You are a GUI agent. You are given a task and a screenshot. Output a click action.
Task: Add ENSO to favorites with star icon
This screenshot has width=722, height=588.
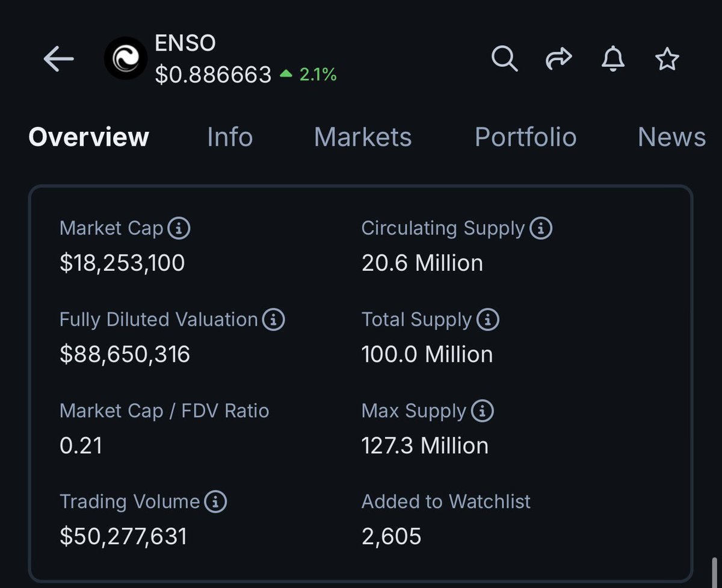pos(667,59)
